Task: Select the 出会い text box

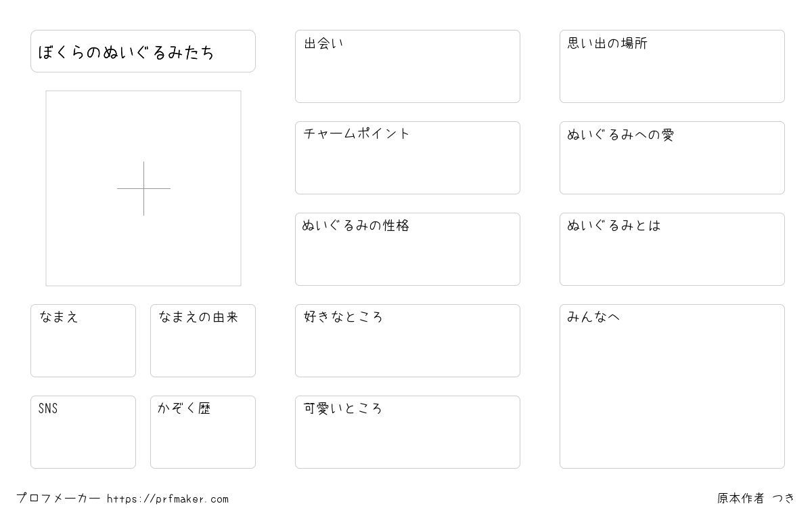Action: 407,66
